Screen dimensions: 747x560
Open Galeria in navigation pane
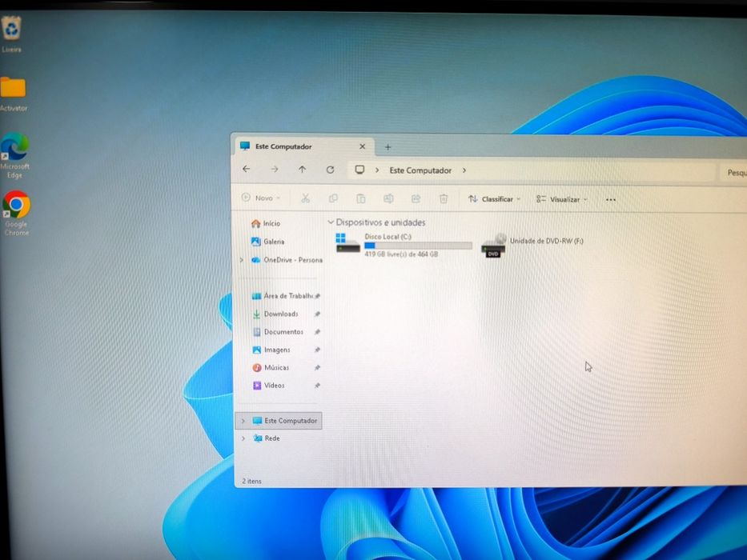pos(267,242)
